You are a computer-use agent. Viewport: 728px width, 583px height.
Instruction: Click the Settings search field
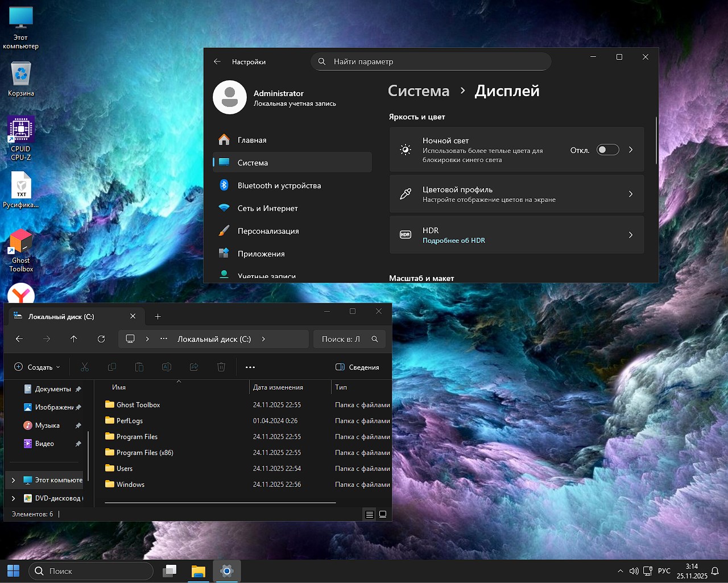pyautogui.click(x=431, y=61)
